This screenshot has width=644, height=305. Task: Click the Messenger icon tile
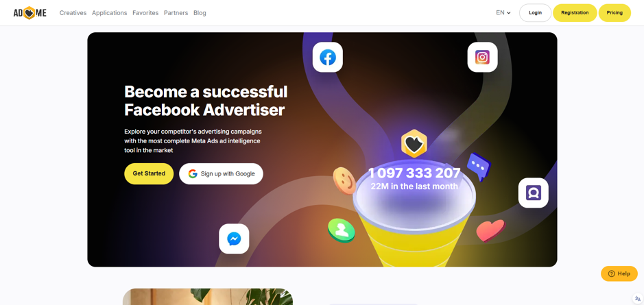[x=234, y=239]
